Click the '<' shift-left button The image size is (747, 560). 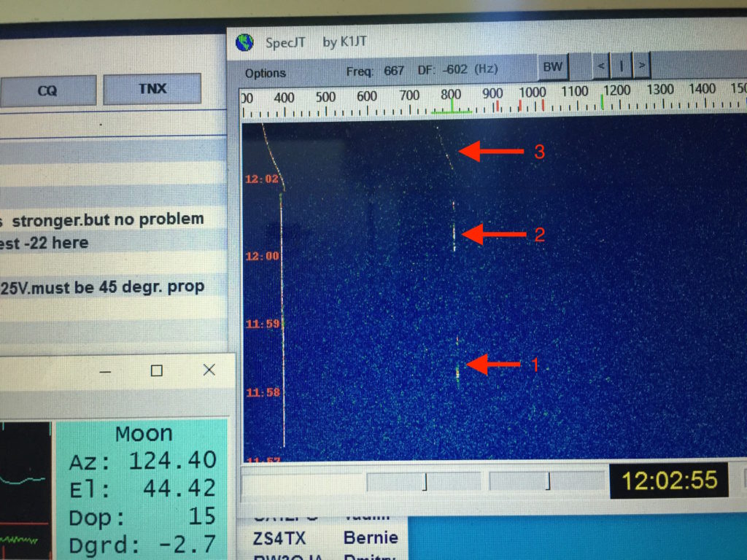click(602, 66)
